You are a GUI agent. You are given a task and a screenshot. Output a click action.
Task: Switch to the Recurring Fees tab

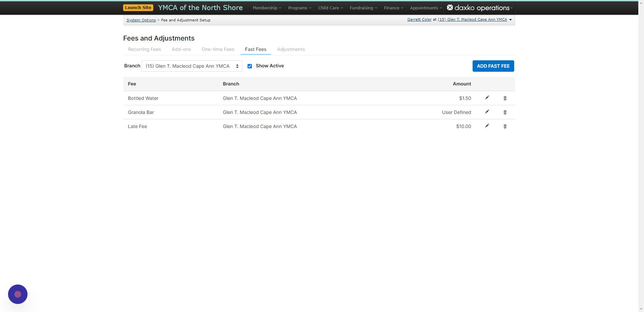pos(144,49)
